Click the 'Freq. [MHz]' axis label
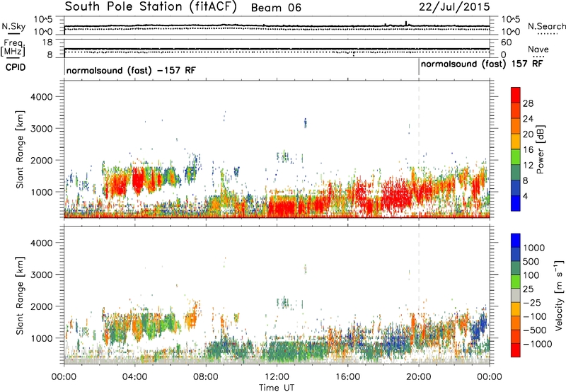Screen dimensions: 566x392 13,47
